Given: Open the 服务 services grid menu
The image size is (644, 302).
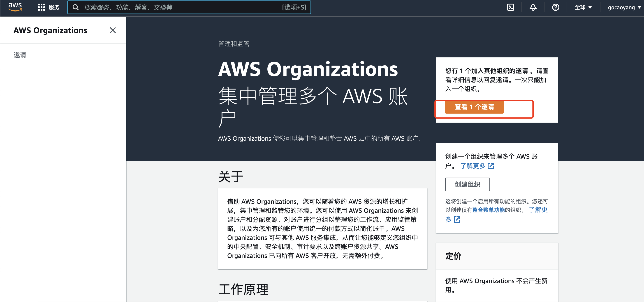Looking at the screenshot, I should [x=49, y=7].
